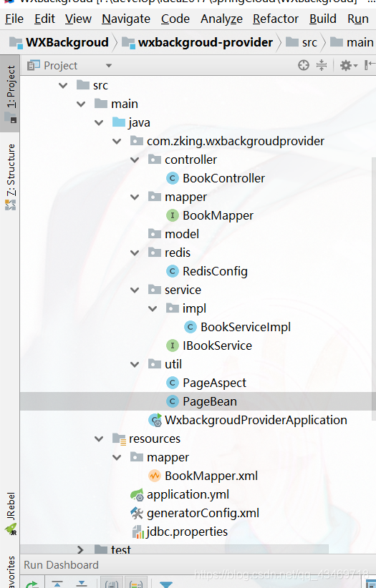Viewport: 376px width, 588px height.
Task: Click the Collapse All icon in Project panel
Action: [322, 65]
